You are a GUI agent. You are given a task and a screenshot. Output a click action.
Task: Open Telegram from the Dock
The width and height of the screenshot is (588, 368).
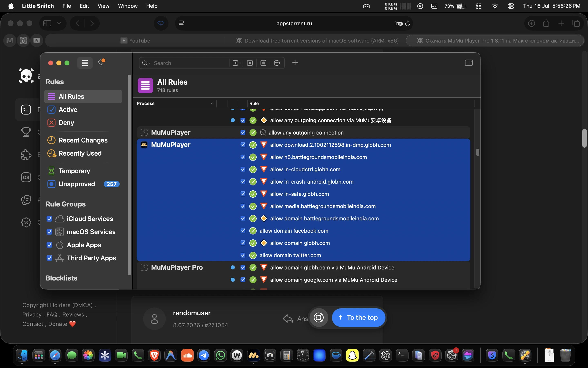204,356
